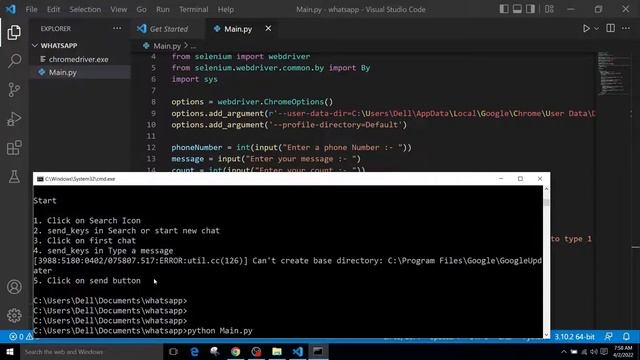Viewport: 640px width, 360px height.
Task: Toggle secondary side bar layout icon
Action: click(x=530, y=9)
